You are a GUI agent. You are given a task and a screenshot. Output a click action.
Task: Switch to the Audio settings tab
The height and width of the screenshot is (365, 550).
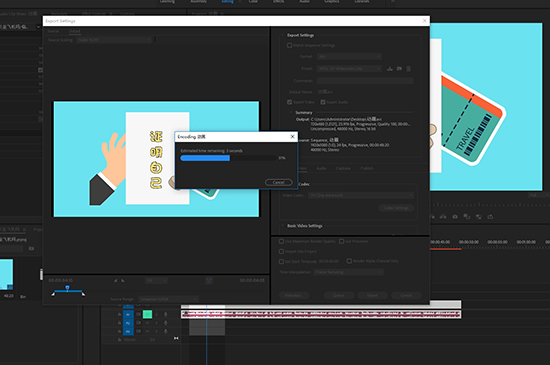point(321,168)
